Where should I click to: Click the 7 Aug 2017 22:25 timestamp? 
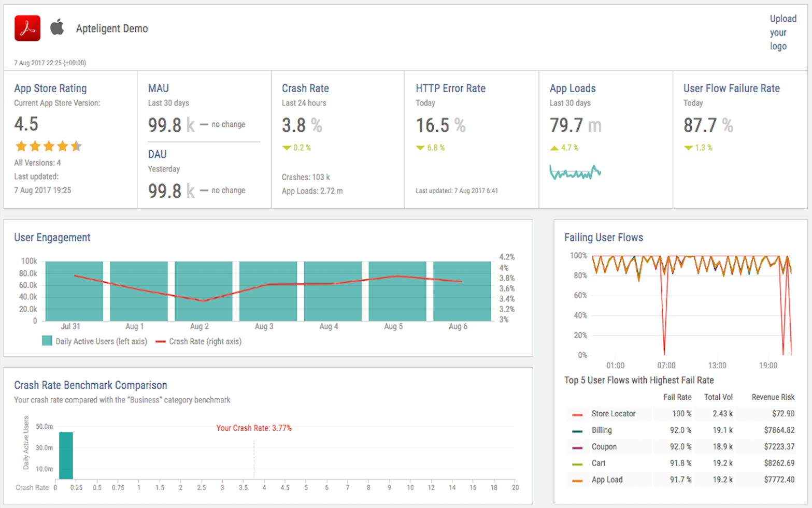(50, 63)
